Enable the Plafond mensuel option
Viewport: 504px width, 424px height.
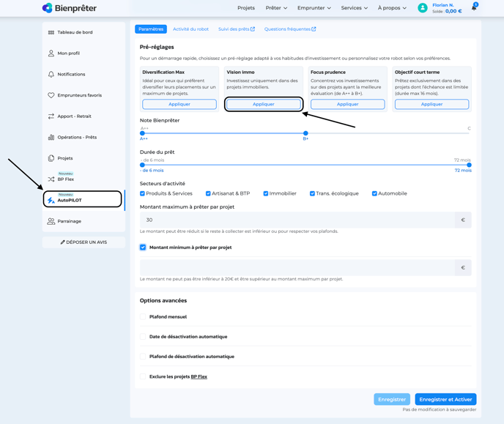coord(143,316)
